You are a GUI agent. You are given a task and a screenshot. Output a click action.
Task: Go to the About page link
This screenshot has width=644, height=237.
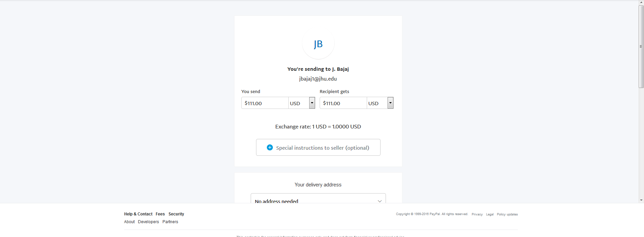[x=129, y=222]
